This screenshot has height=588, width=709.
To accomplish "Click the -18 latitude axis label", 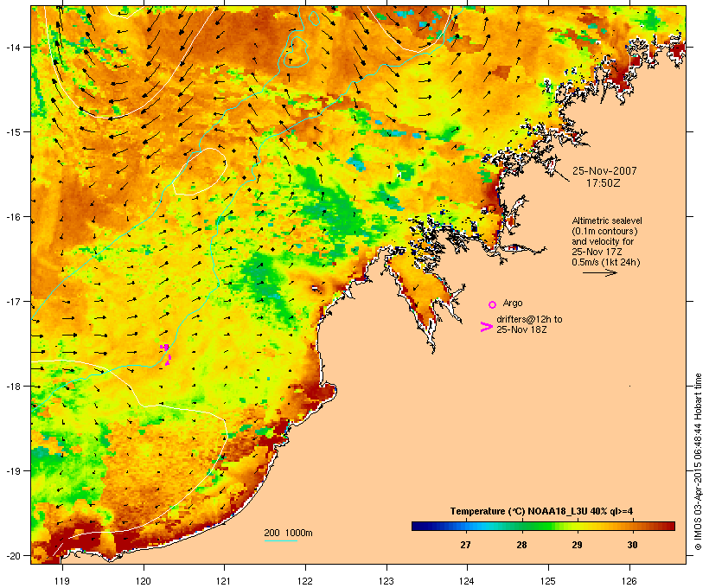I will [12, 386].
